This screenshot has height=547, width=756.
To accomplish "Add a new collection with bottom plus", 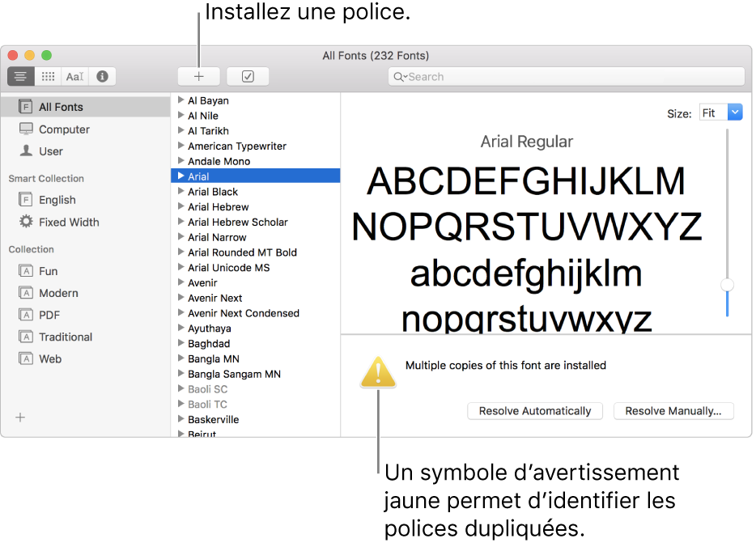I will coord(20,418).
